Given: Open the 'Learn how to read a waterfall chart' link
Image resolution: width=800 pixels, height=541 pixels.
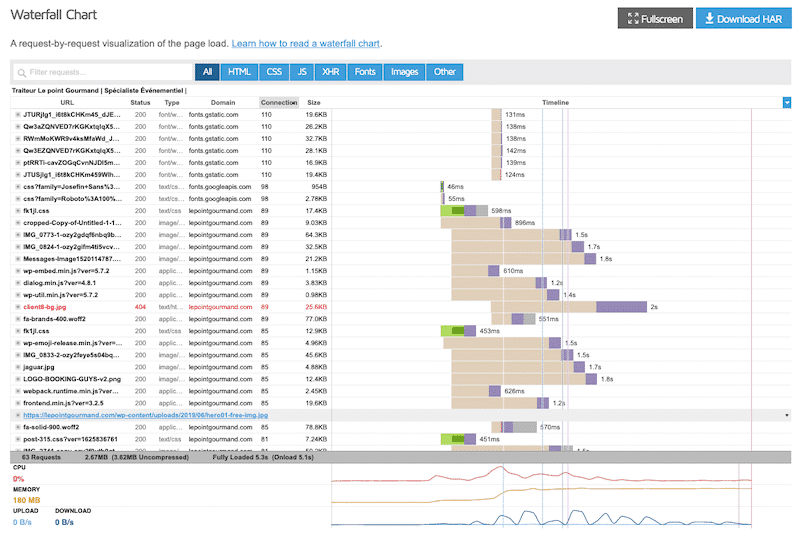Looking at the screenshot, I should [305, 44].
